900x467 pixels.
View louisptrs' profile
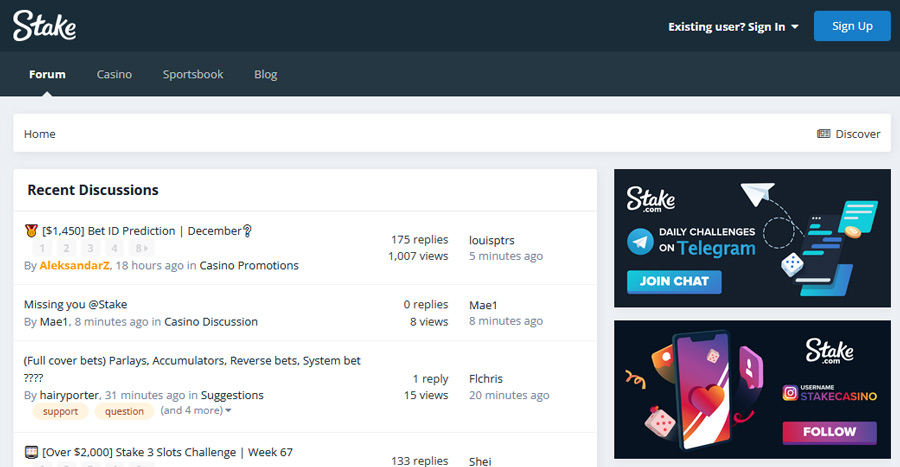[491, 240]
